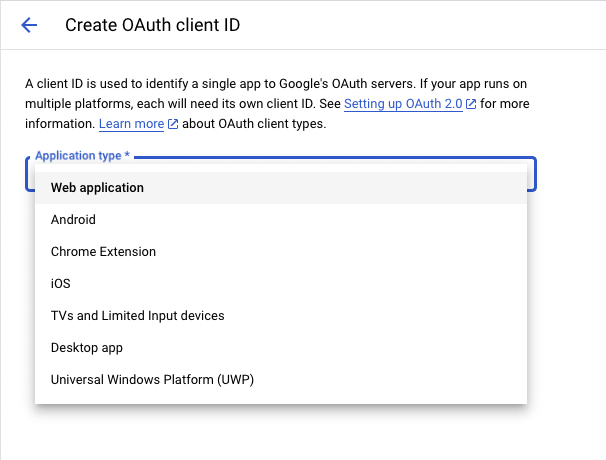Follow the Learn more link

point(131,124)
